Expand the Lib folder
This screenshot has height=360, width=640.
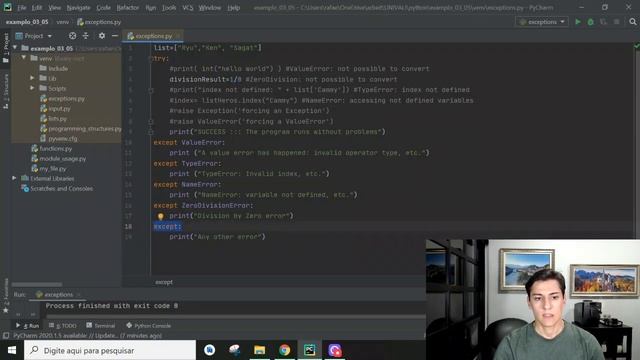coord(32,78)
